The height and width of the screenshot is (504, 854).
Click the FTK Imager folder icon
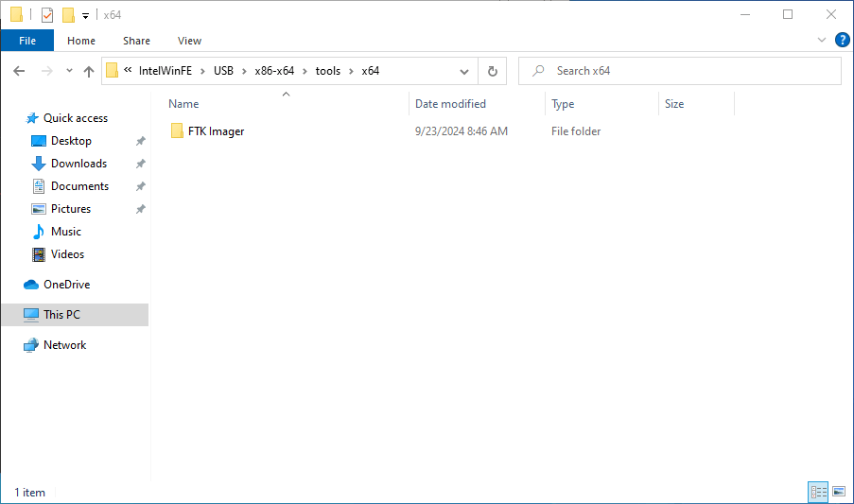[x=177, y=131]
